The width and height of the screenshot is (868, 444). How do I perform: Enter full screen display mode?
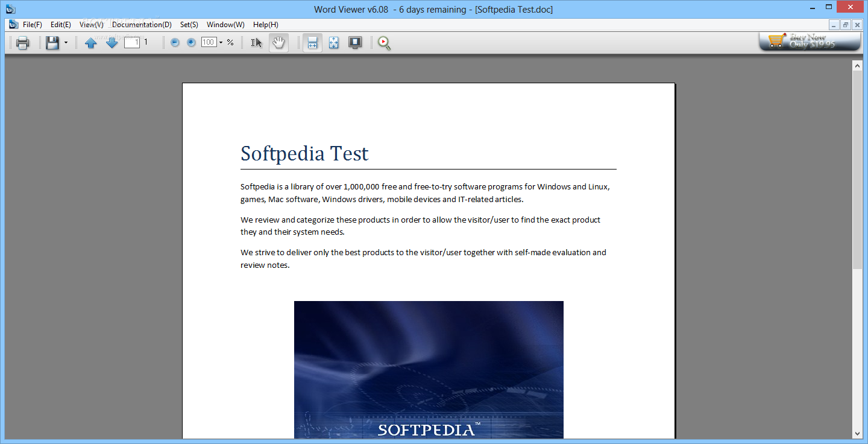pyautogui.click(x=355, y=43)
